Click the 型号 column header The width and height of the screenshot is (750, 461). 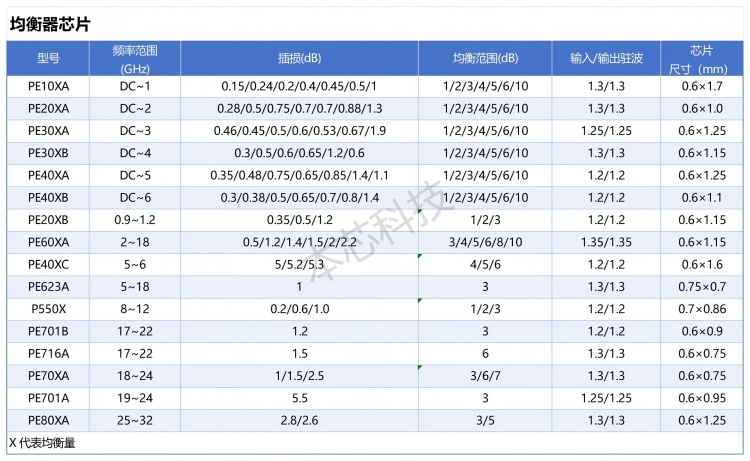[48, 59]
